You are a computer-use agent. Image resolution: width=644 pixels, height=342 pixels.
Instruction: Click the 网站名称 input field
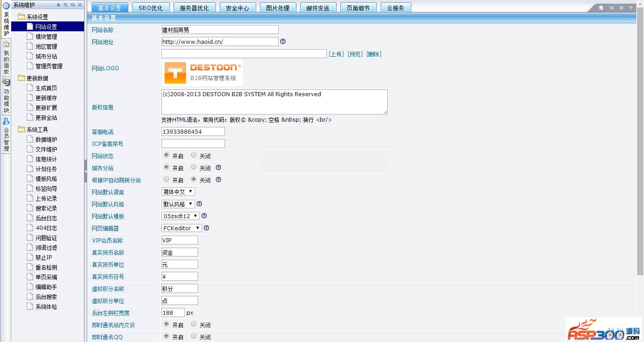[x=220, y=30]
